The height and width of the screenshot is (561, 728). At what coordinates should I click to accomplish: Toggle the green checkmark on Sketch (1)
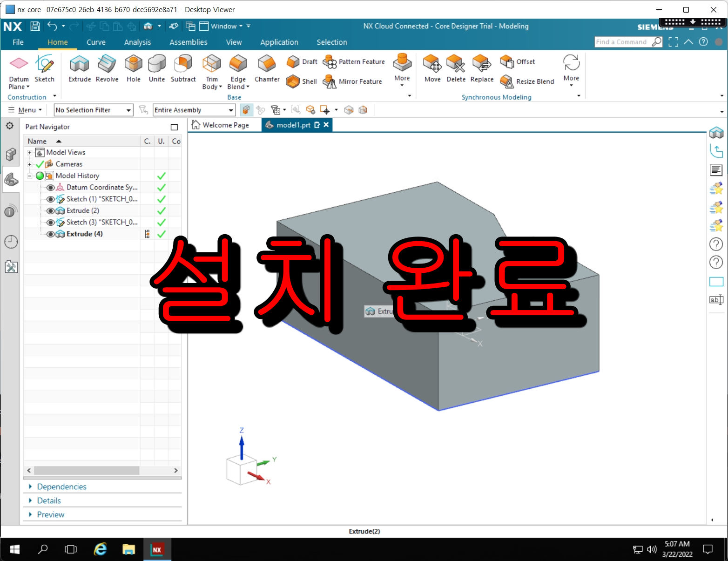(161, 199)
